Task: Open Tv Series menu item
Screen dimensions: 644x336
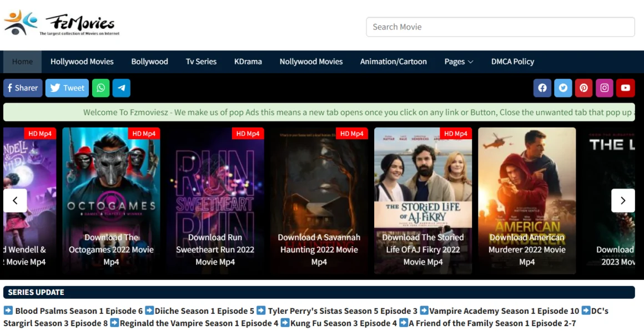Action: [201, 62]
